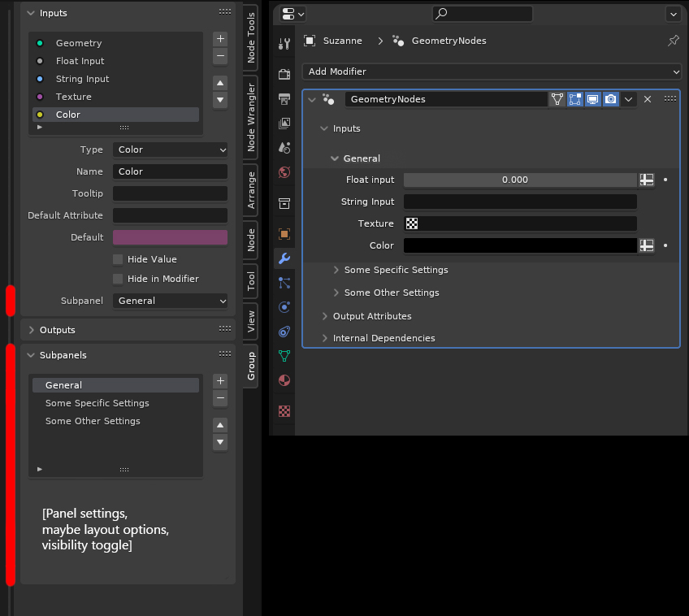Viewport: 689px width, 616px height.
Task: Open the Tool properties tab icon
Action: pyautogui.click(x=284, y=44)
